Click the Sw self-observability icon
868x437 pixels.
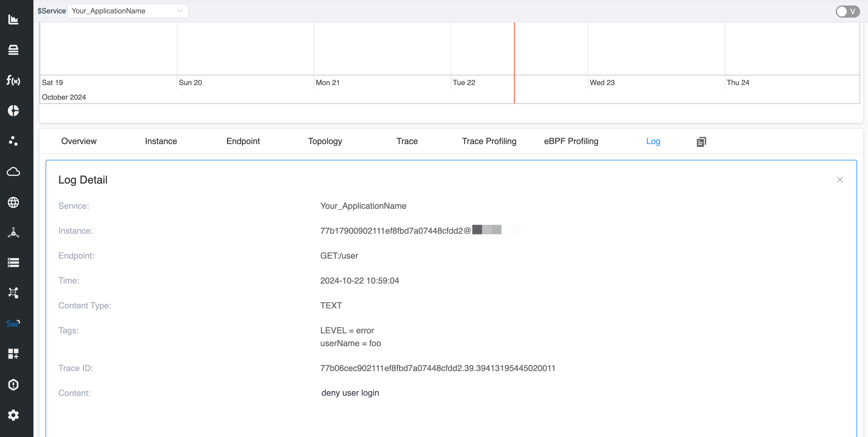tap(13, 323)
